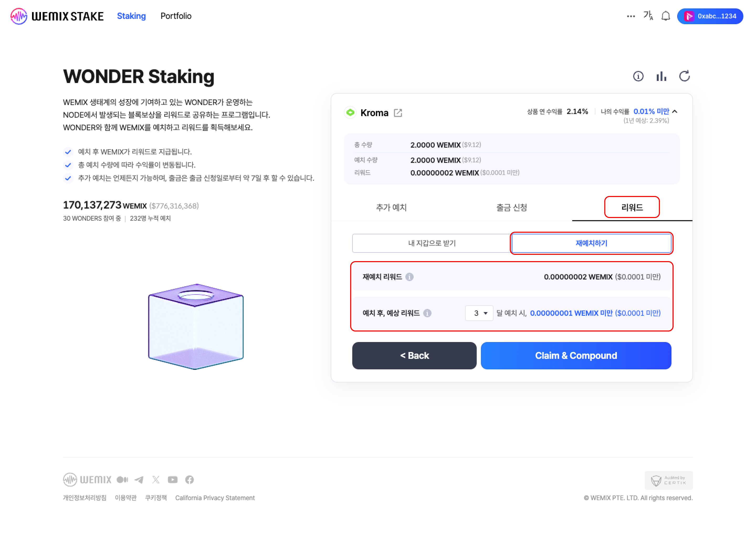Switch to the 추가 예치 tab
This screenshot has height=538, width=756.
tap(391, 207)
